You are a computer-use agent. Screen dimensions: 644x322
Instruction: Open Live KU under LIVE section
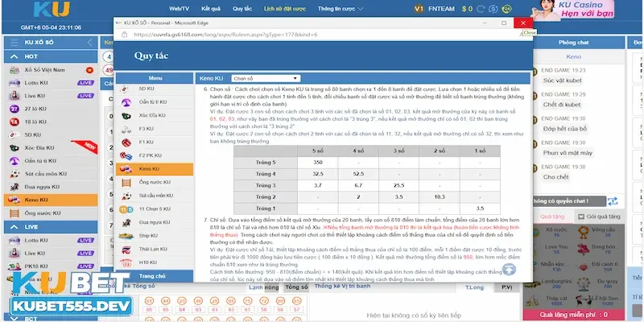51,254
